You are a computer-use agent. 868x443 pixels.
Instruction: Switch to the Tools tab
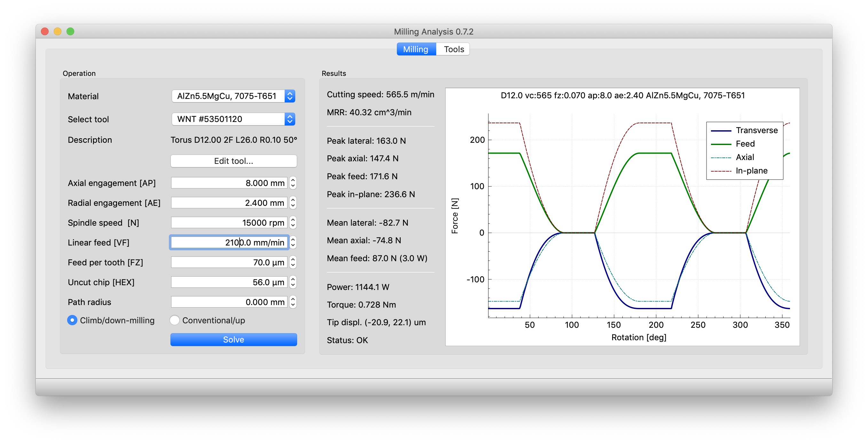point(454,49)
